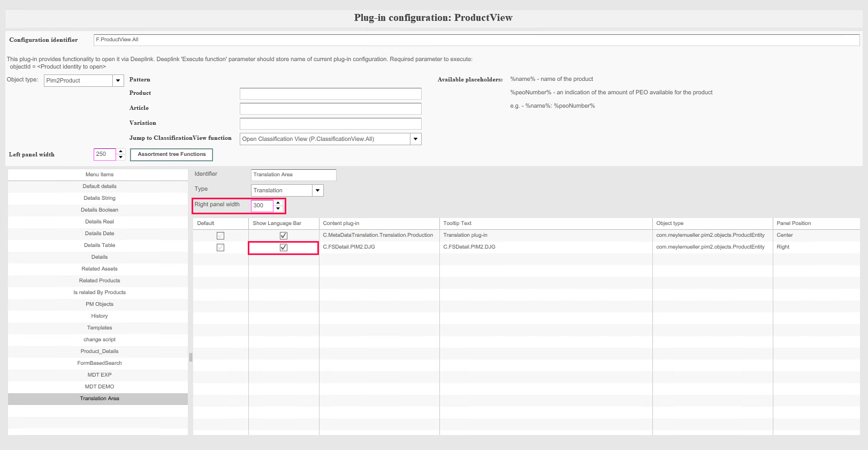Toggle Default checkbox in C.FSDetail.PIM2.DJG row

point(220,247)
